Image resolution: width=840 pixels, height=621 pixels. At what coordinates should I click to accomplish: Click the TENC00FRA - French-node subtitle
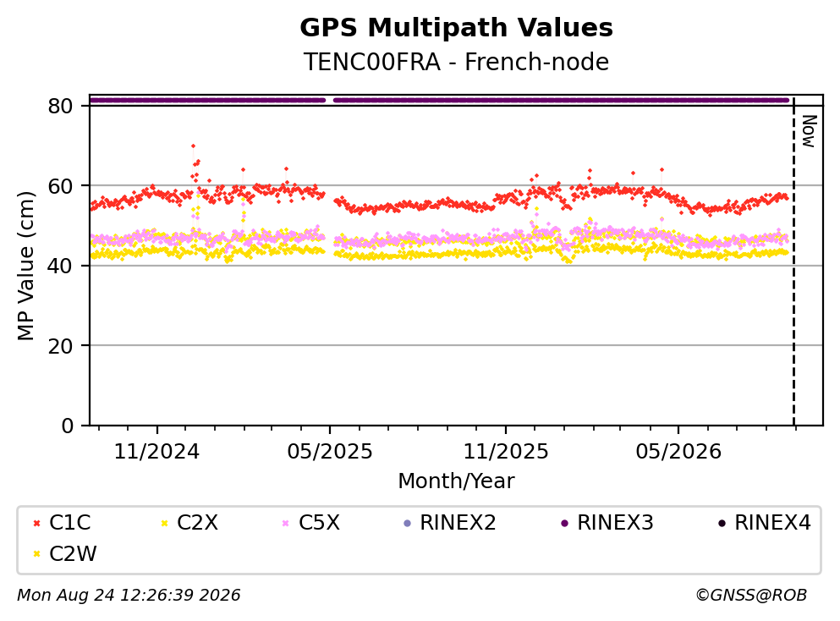click(457, 62)
